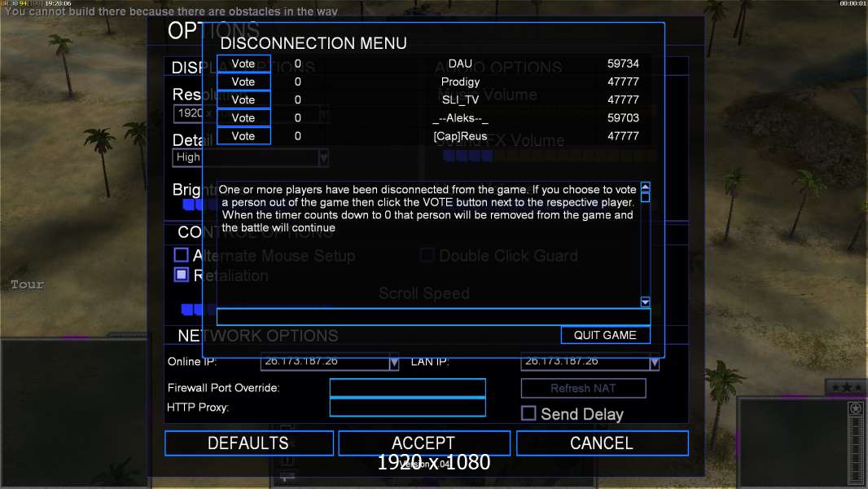This screenshot has height=489, width=868.
Task: Click the up arrow of the disconnection message scrollbar
Action: 645,187
